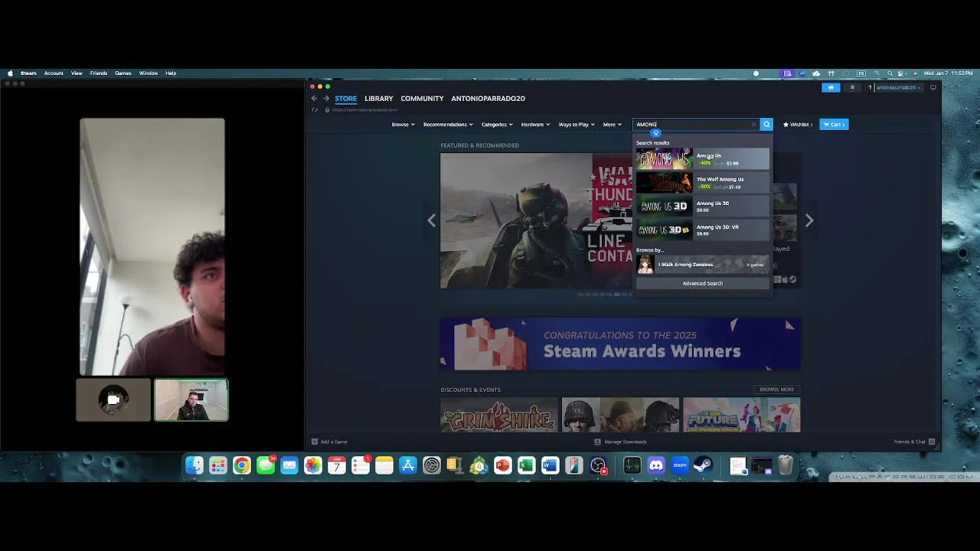Open the Steam menu in the menu bar

pyautogui.click(x=28, y=73)
